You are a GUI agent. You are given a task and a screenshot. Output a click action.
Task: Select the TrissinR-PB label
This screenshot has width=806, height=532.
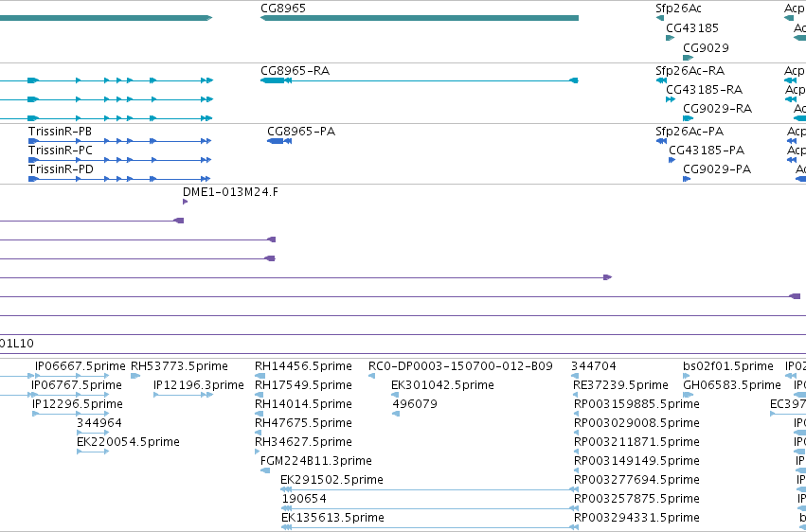point(60,132)
